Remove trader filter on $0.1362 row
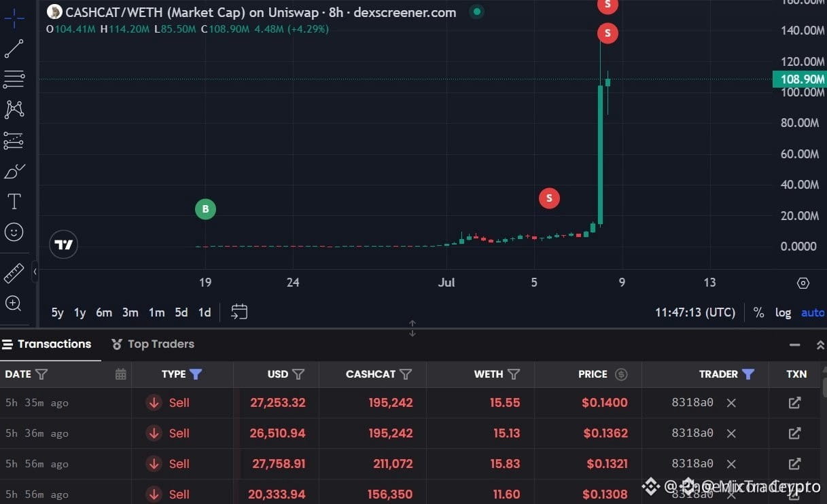 point(731,433)
